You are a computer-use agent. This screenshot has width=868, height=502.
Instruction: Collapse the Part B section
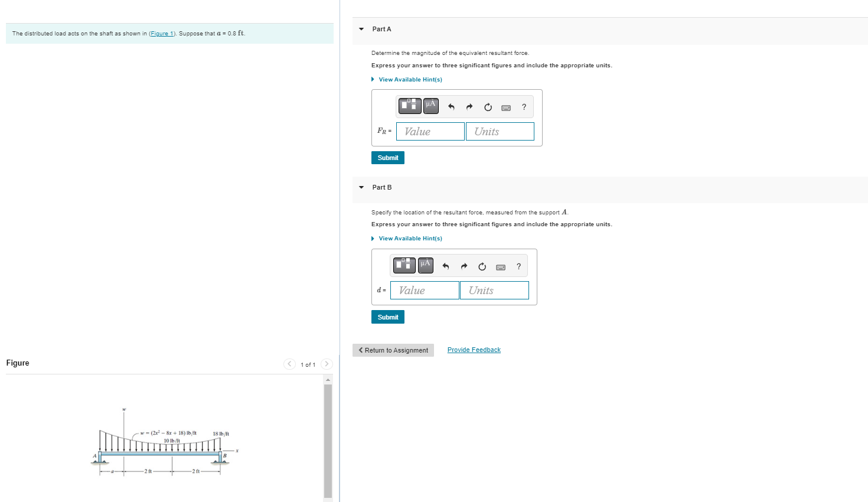coord(361,187)
